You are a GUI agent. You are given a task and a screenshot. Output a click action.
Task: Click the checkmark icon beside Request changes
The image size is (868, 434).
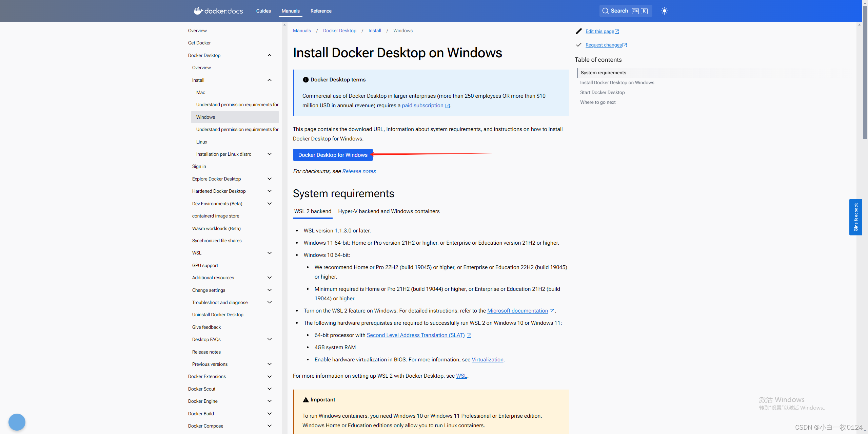(x=578, y=45)
